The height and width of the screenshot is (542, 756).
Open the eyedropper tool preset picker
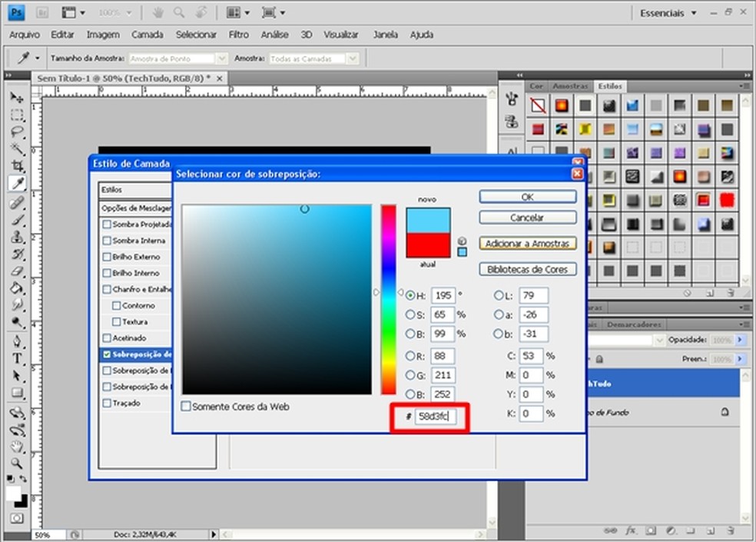[x=38, y=58]
